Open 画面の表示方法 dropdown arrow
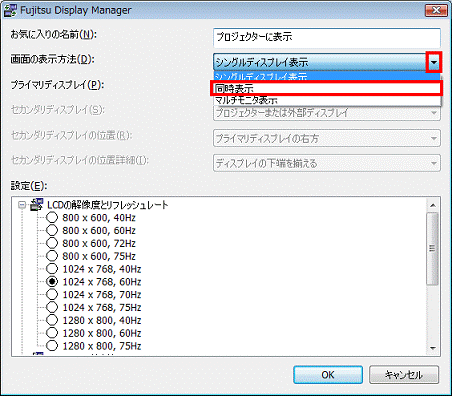This screenshot has width=452, height=396. [x=434, y=62]
